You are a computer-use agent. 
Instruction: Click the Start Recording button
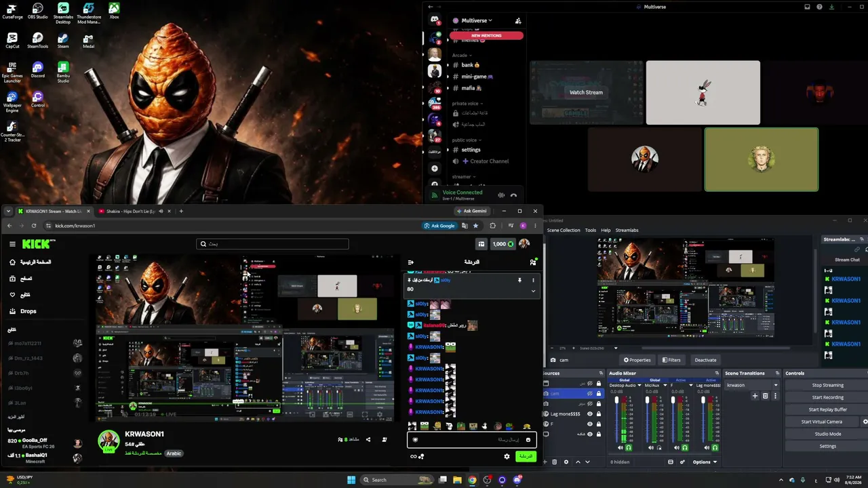[x=828, y=397]
